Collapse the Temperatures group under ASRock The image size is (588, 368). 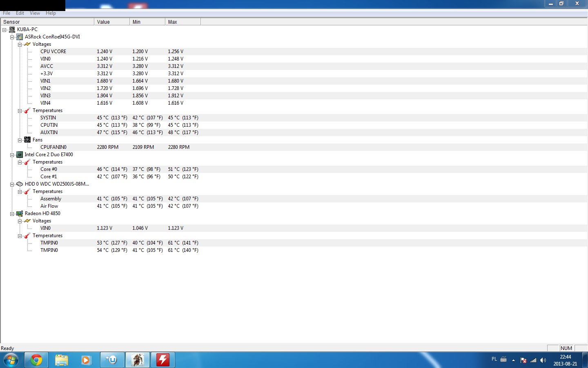(20, 111)
